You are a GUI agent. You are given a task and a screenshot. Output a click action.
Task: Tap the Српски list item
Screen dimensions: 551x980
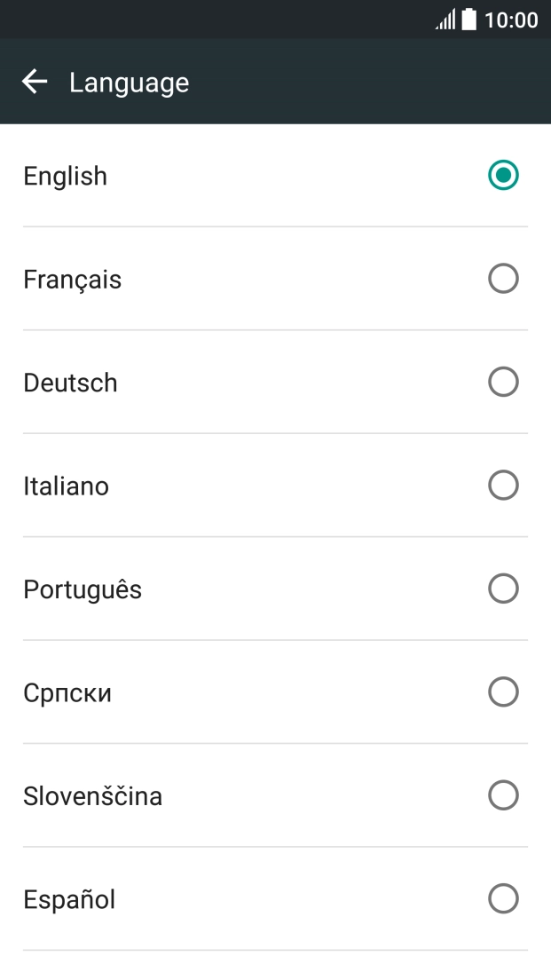pyautogui.click(x=67, y=692)
